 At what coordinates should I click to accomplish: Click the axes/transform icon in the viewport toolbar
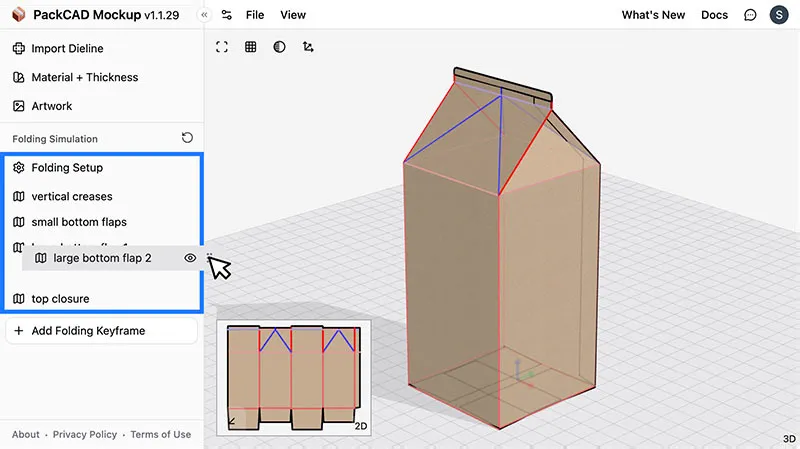(308, 47)
